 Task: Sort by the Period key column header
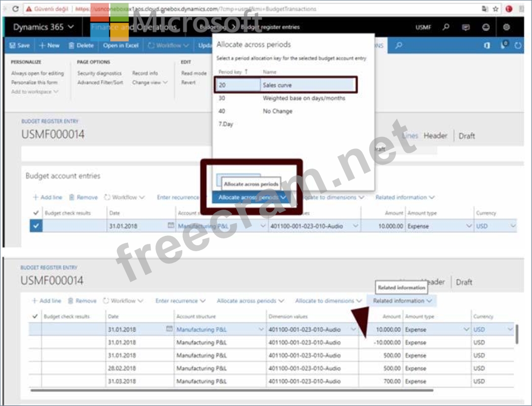coord(233,72)
